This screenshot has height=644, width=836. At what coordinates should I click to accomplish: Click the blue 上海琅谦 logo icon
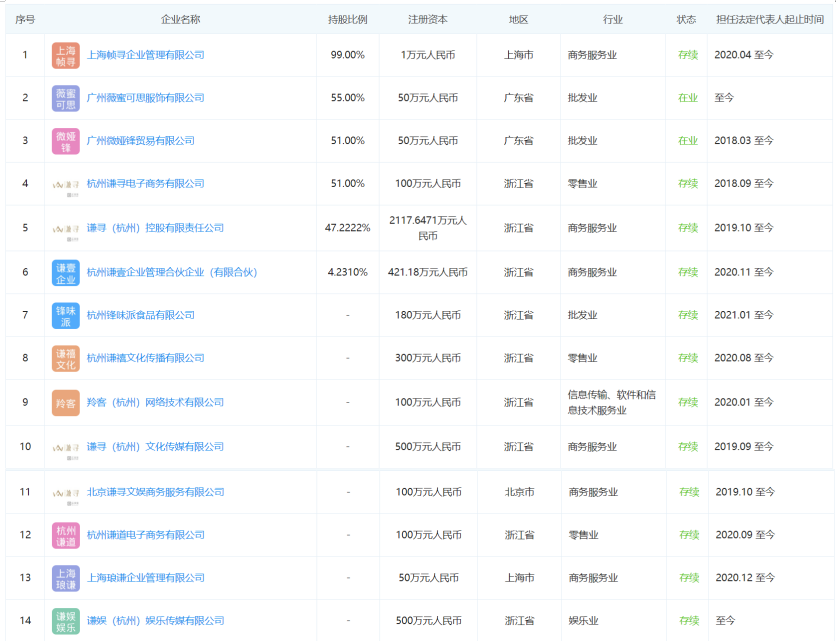[x=65, y=578]
